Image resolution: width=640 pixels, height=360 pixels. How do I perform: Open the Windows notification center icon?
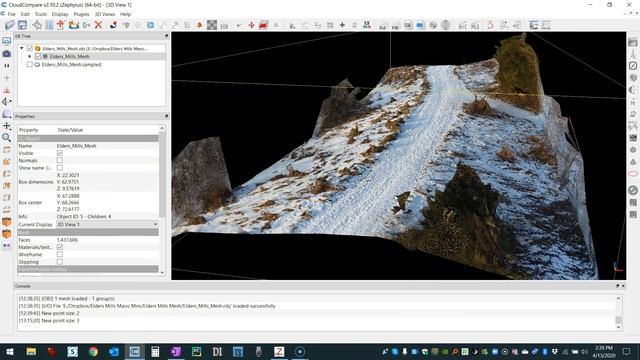[x=627, y=351]
